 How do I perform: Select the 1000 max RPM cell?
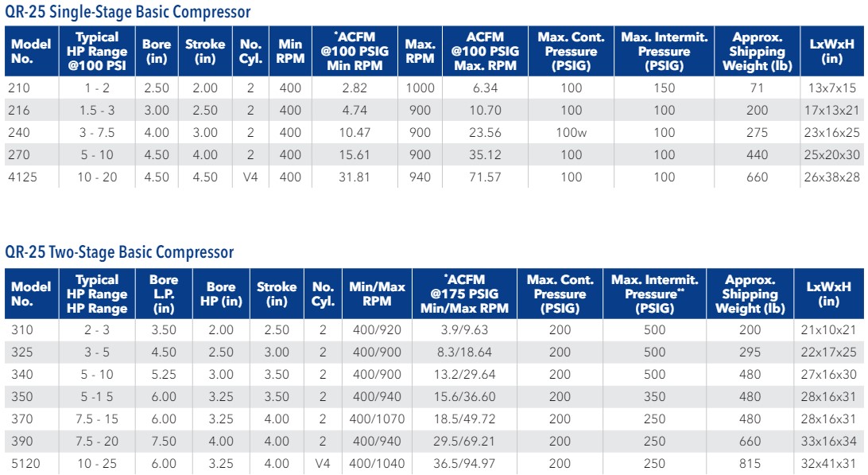[420, 88]
